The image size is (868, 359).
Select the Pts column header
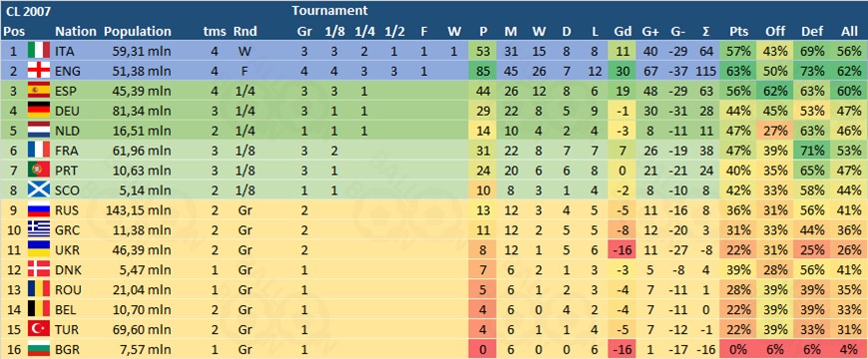pos(739,32)
